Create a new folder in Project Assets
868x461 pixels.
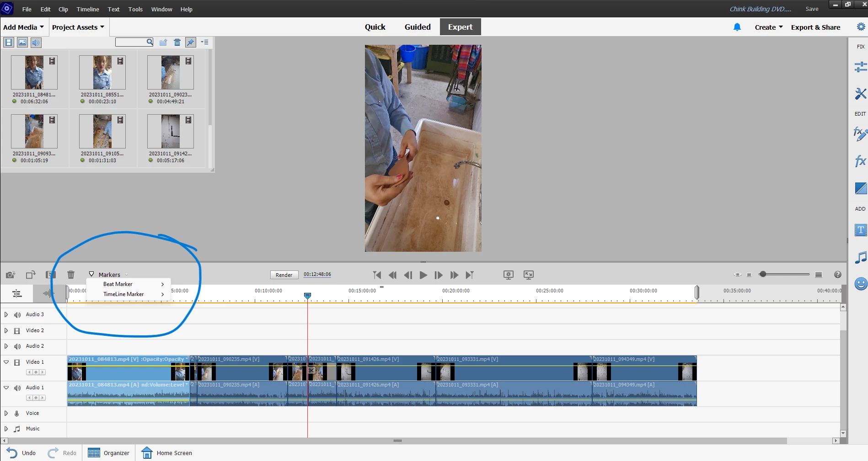coord(163,42)
